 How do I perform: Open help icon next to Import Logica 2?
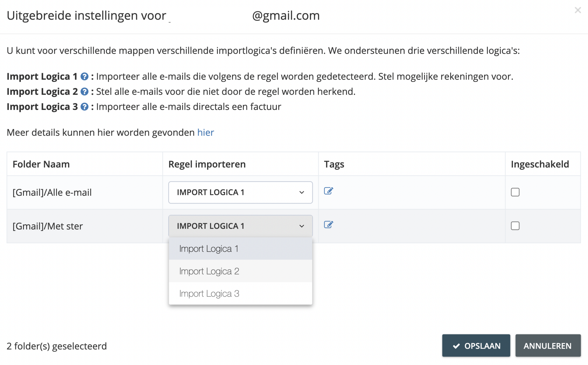(84, 92)
